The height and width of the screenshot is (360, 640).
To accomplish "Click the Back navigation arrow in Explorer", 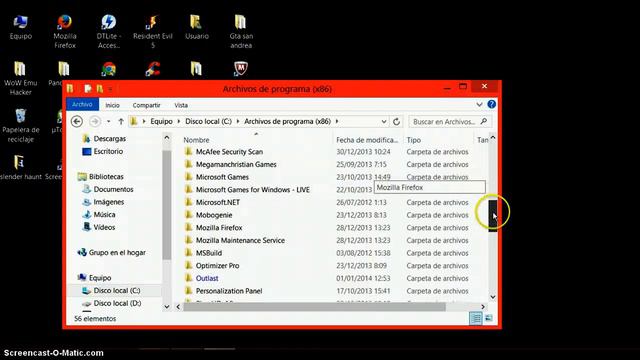I will click(77, 121).
